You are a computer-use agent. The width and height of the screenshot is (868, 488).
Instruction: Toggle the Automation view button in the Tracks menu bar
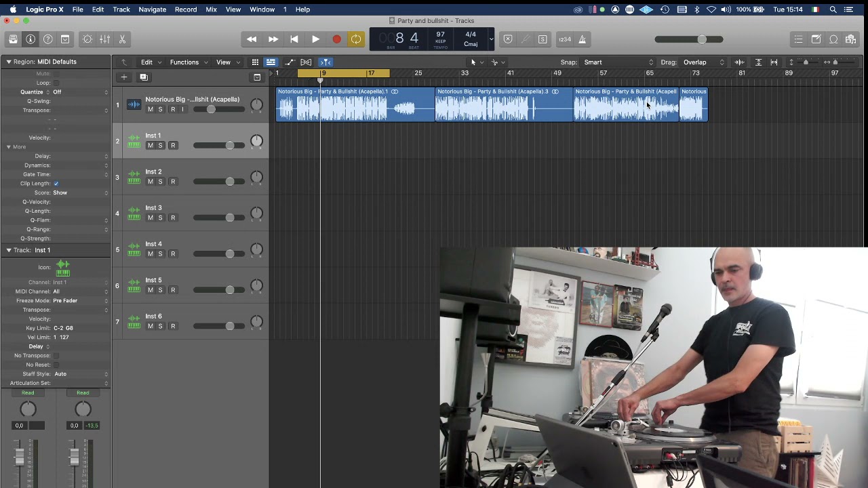290,62
